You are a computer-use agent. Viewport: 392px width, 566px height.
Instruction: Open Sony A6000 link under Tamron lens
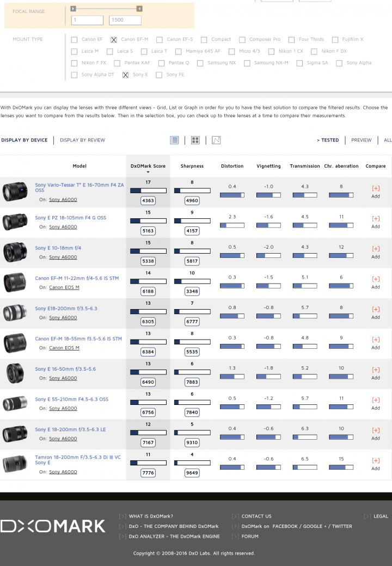pyautogui.click(x=63, y=472)
